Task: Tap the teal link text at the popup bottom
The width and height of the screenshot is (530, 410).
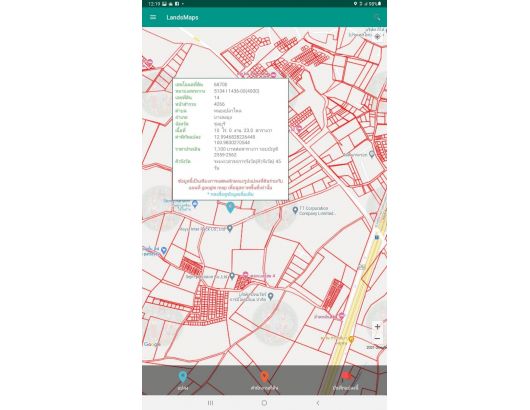Action: click(231, 194)
